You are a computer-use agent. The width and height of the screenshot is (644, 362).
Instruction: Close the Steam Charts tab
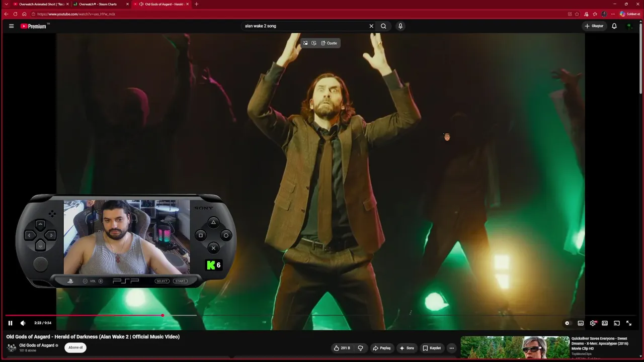pos(127,4)
